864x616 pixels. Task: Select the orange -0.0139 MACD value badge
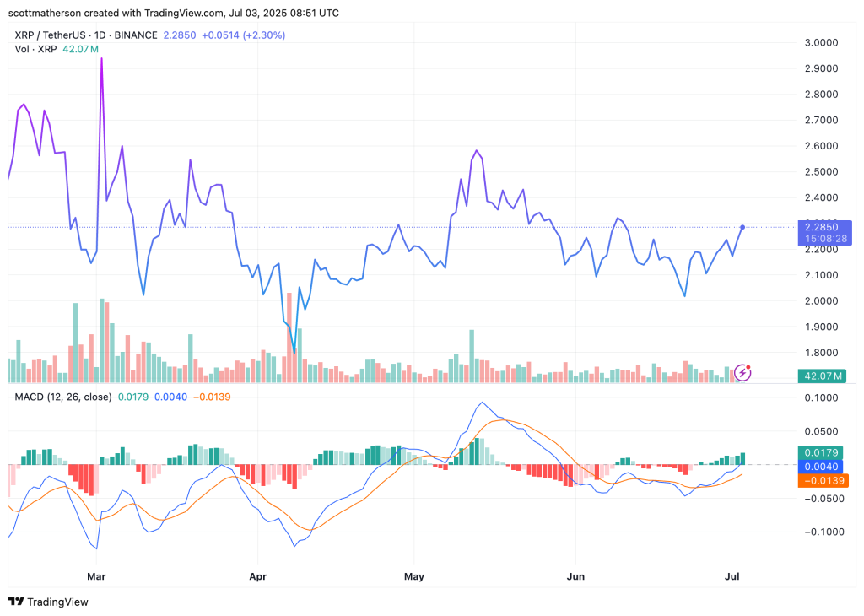(818, 481)
